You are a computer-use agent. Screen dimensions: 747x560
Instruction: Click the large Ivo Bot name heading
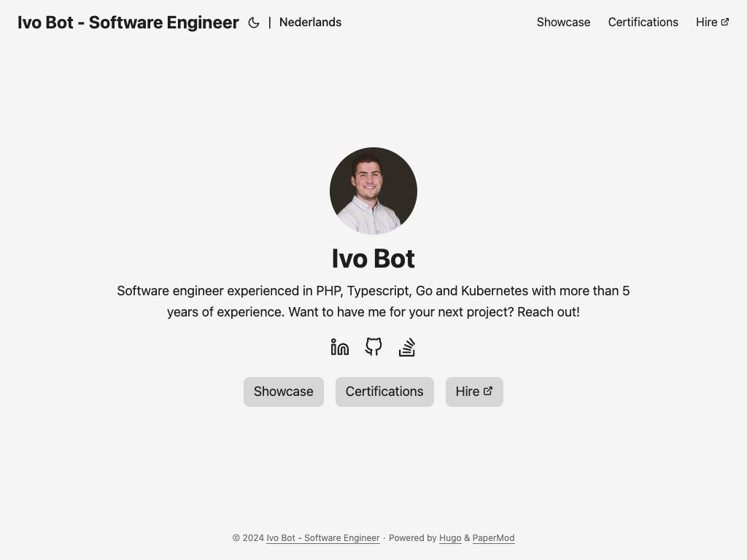pyautogui.click(x=373, y=259)
